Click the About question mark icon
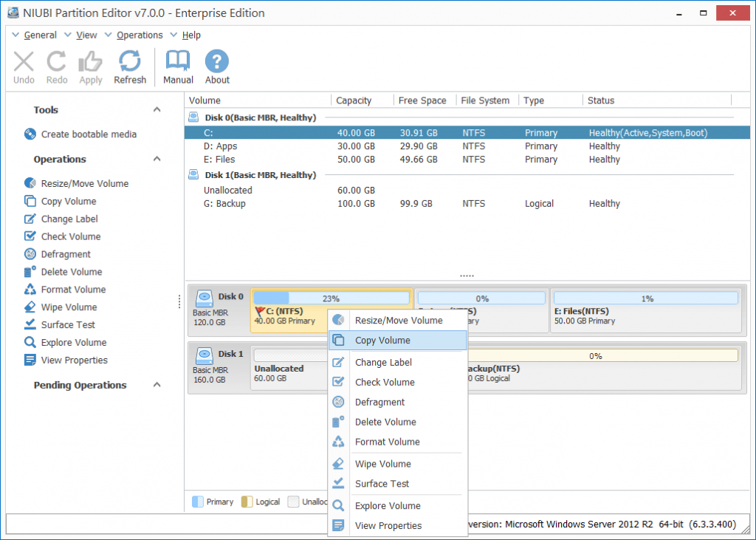This screenshot has height=540, width=756. point(217,61)
